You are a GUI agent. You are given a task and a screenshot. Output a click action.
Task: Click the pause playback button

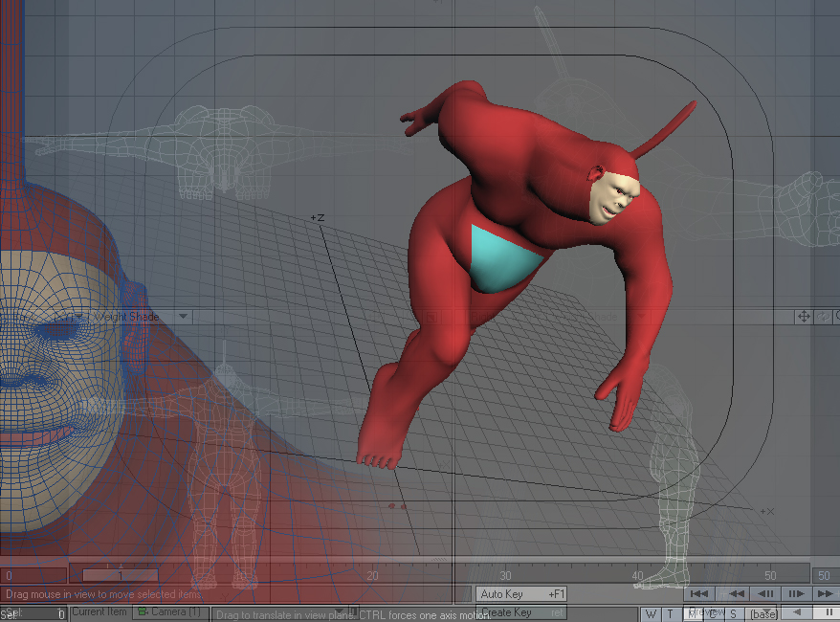tap(828, 612)
